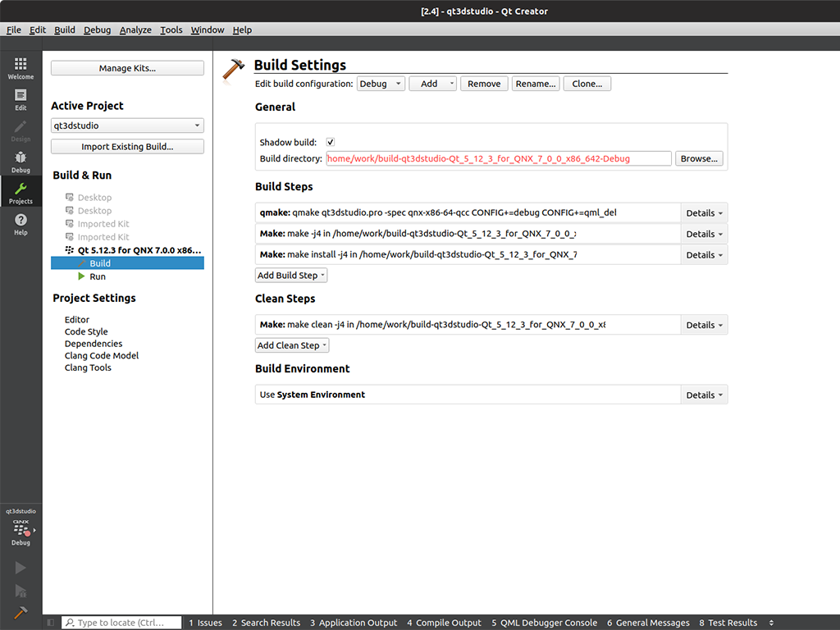
Task: Select Run under the QNX kit
Action: pyautogui.click(x=98, y=277)
